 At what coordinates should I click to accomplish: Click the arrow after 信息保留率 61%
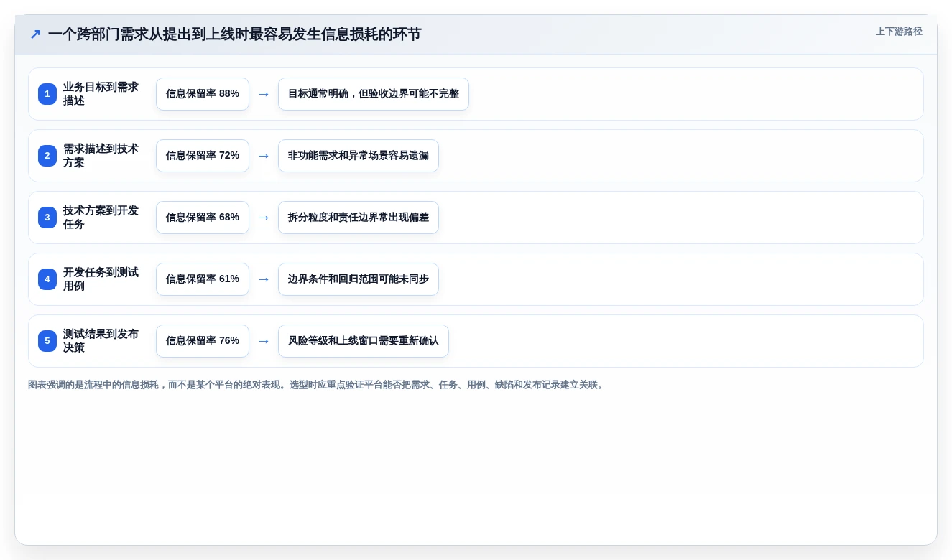pos(264,279)
